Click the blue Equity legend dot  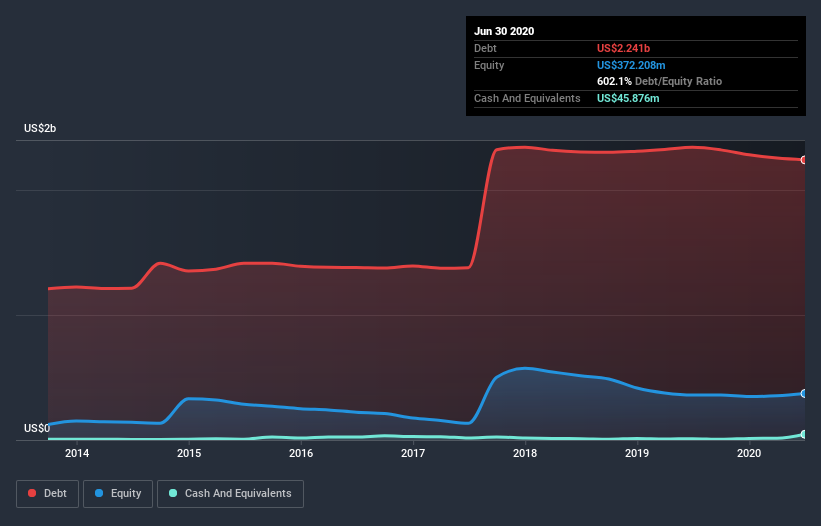(x=99, y=493)
